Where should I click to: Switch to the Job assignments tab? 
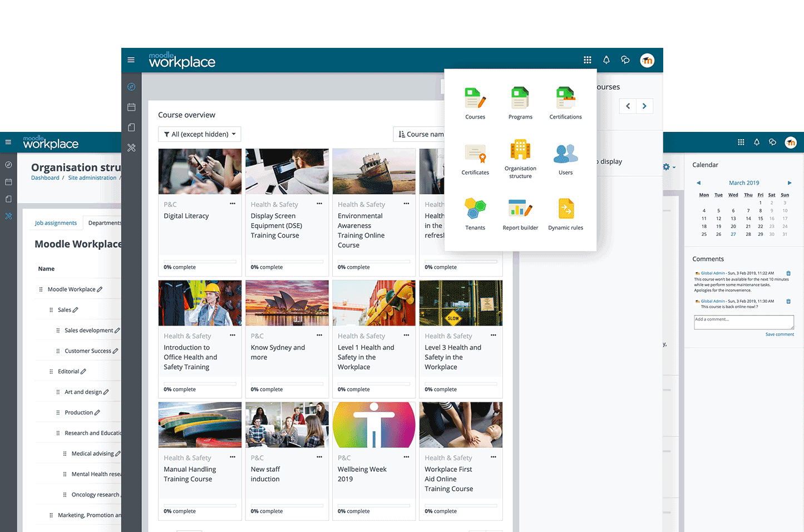pos(56,223)
